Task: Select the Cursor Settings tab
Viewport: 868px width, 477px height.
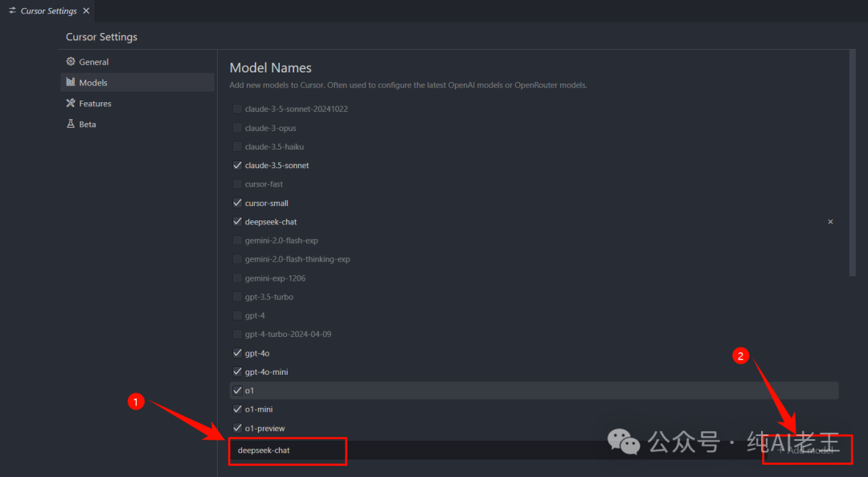Action: point(48,11)
